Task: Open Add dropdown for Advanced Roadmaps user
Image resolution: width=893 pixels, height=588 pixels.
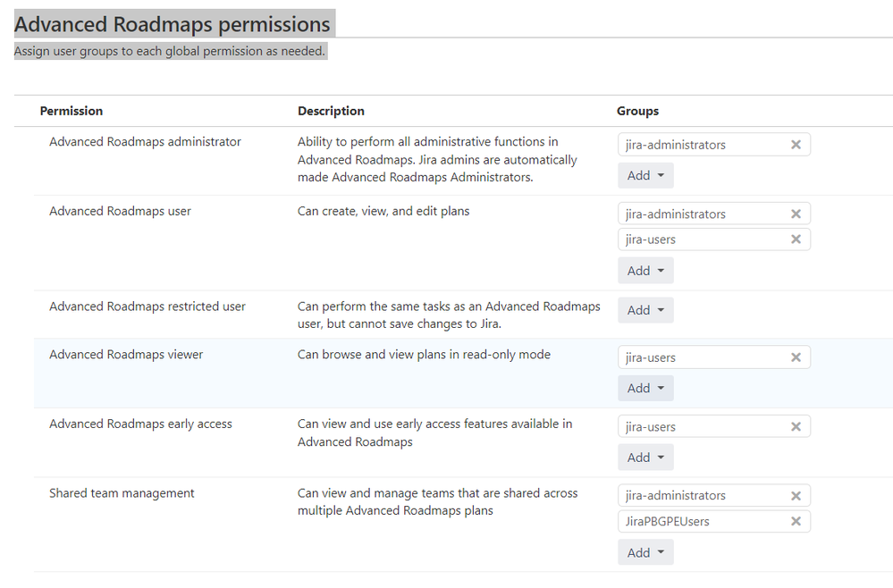Action: 645,271
